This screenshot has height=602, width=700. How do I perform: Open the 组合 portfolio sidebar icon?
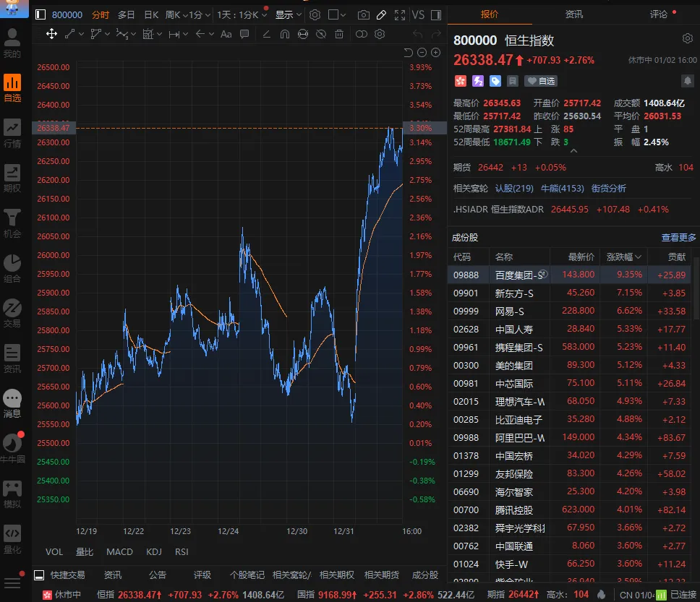(x=12, y=268)
